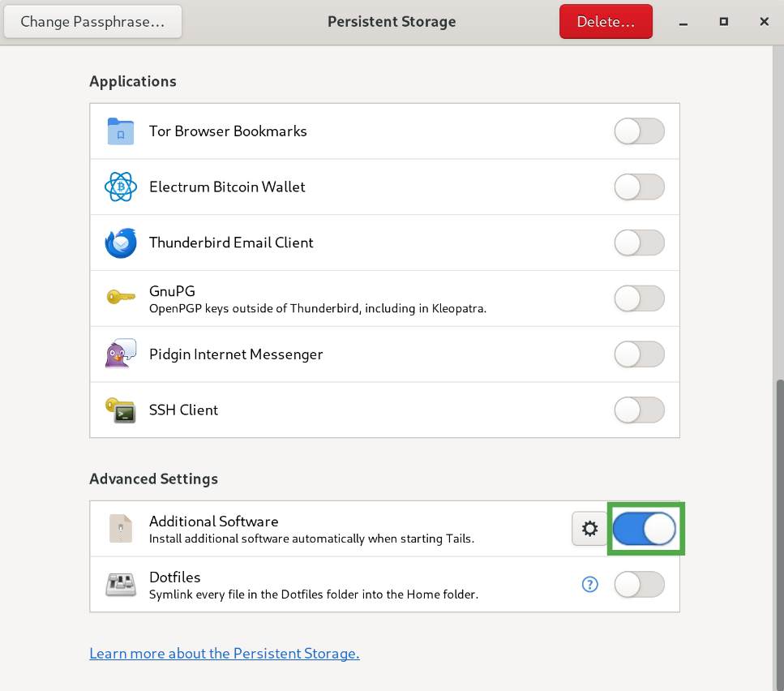
Task: Click the Thunderbird Email Client label
Action: tap(231, 242)
